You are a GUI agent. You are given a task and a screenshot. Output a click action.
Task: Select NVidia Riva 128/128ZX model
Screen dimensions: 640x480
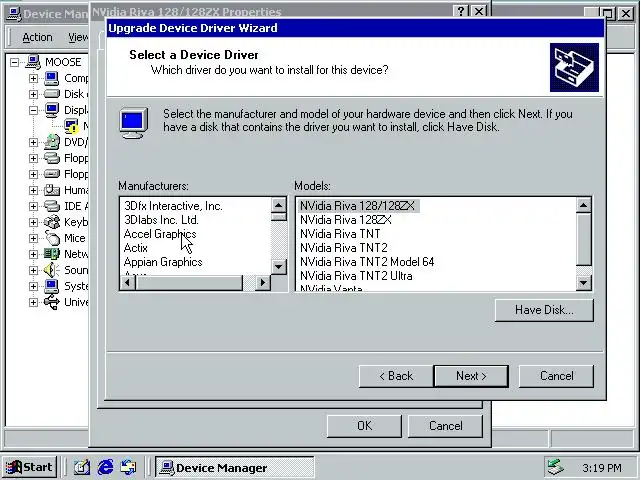point(358,206)
